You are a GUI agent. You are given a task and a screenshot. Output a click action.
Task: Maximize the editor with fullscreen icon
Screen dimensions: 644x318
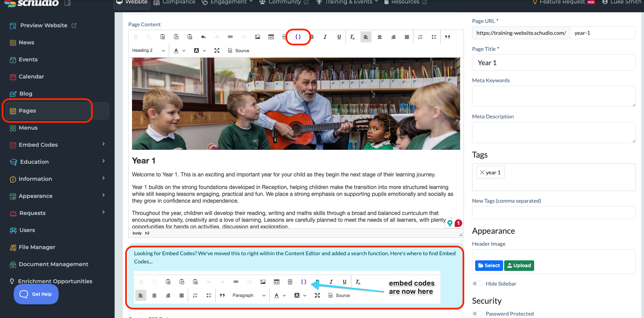(x=217, y=50)
